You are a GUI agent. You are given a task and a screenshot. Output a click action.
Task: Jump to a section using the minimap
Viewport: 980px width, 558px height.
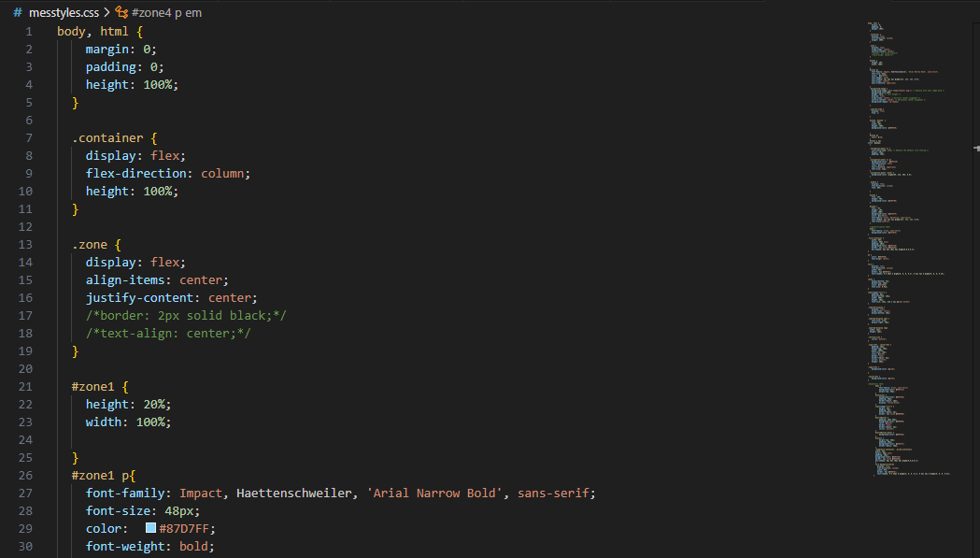[909, 250]
